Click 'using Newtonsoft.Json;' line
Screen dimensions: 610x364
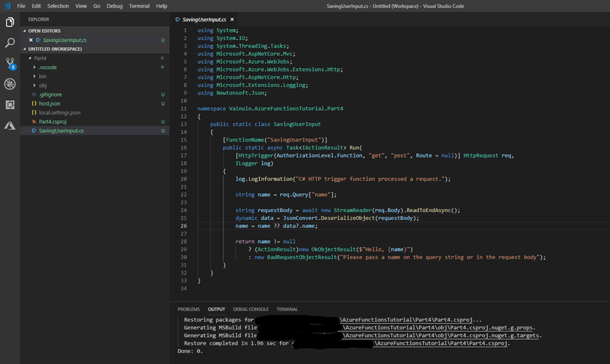(x=232, y=93)
